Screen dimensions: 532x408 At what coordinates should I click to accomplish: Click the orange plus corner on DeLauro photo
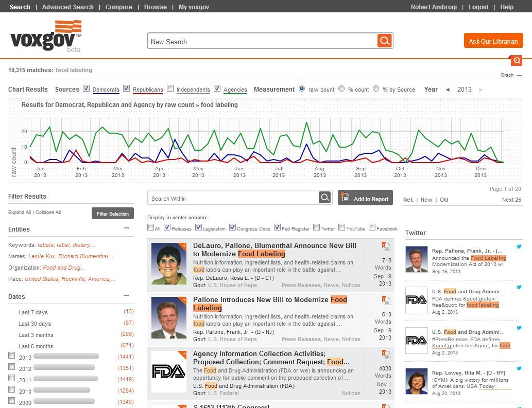[183, 246]
